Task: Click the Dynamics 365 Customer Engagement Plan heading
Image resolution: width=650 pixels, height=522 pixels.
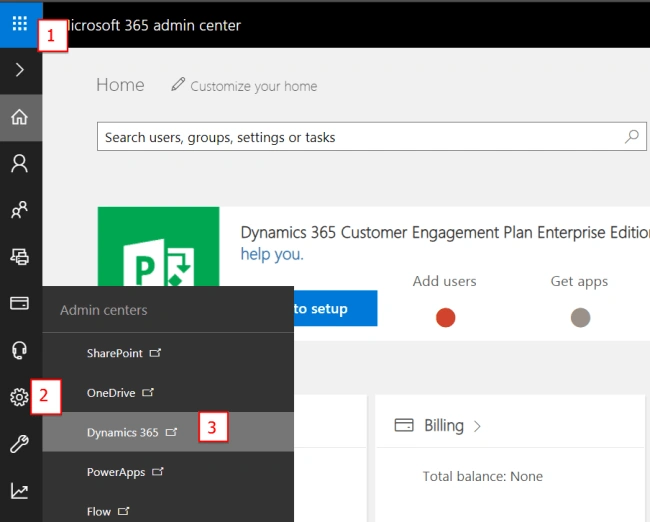Action: pos(445,232)
